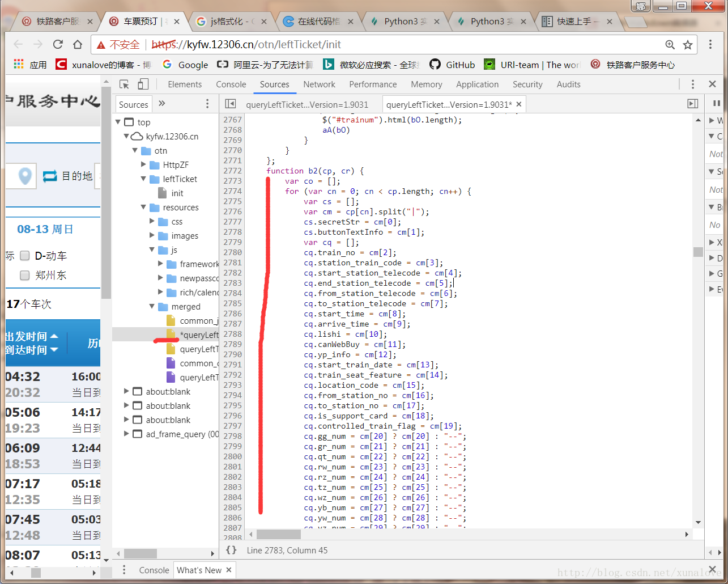Open the xunalove的博客 bookmark

(104, 65)
